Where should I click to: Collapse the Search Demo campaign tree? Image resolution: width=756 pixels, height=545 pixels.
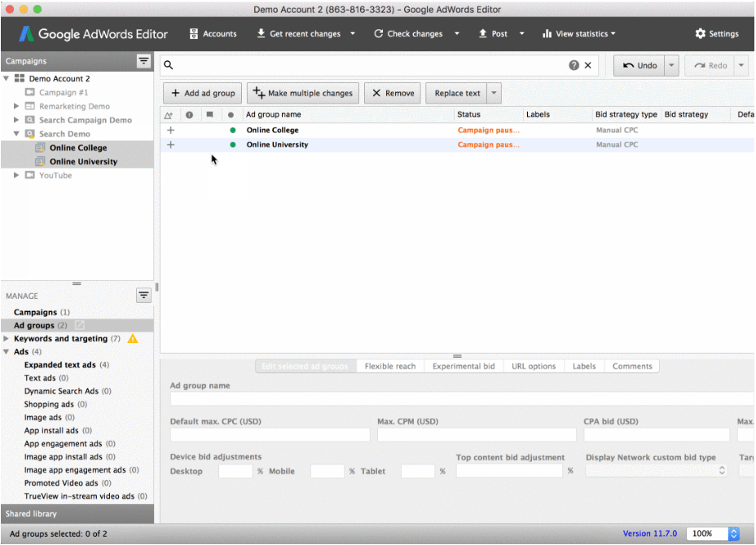16,134
